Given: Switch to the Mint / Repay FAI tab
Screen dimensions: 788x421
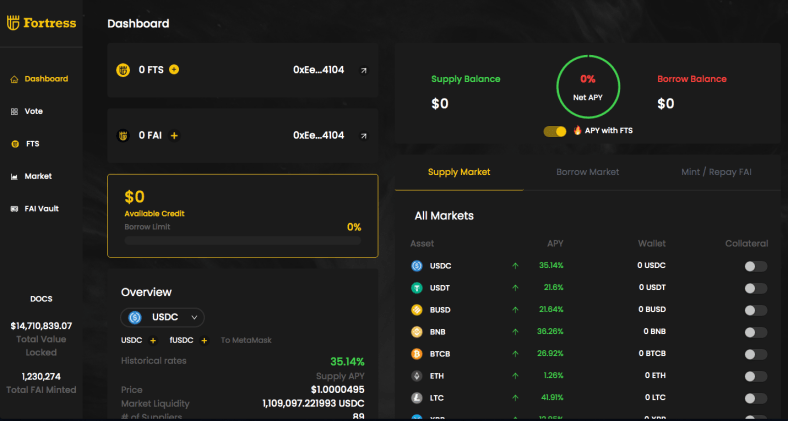Looking at the screenshot, I should (x=716, y=172).
